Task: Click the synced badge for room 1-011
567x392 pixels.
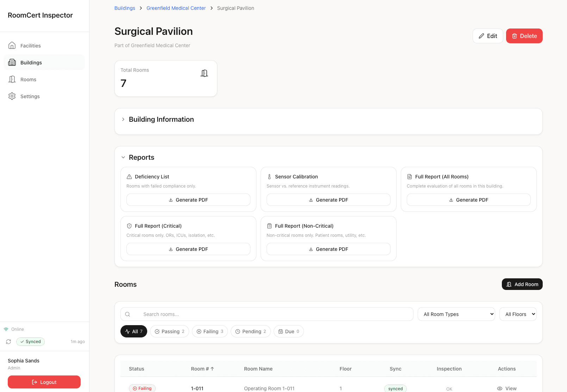Action: coord(395,388)
